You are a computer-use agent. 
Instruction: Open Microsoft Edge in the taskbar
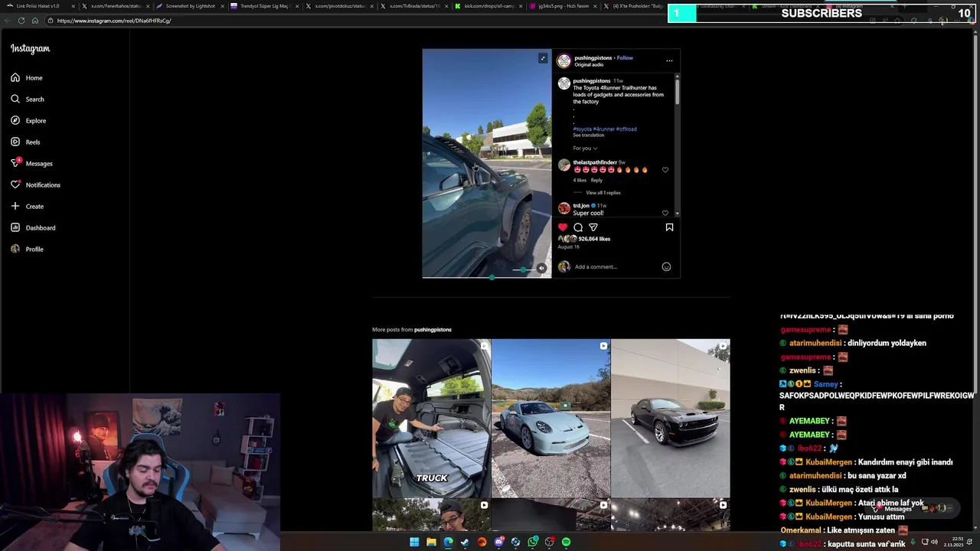click(448, 542)
